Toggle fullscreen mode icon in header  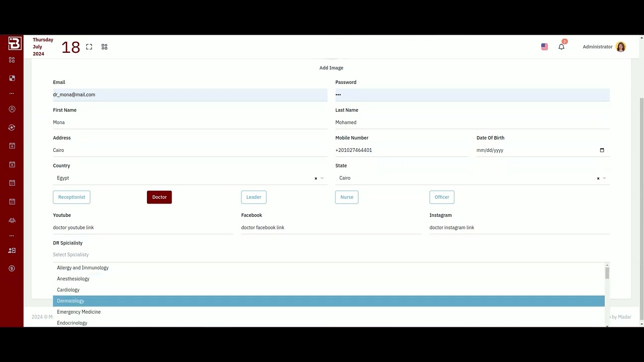[89, 47]
